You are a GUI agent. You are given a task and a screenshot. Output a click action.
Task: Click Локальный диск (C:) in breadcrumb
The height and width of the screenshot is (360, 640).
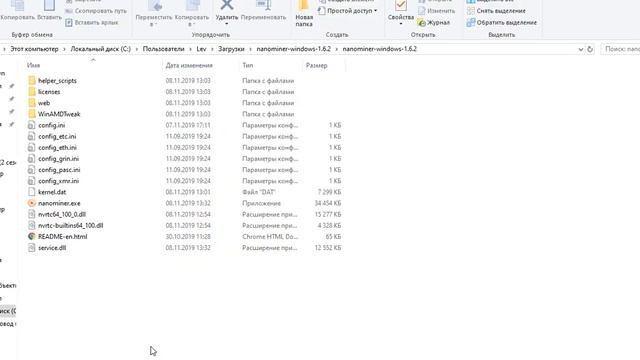(100, 49)
